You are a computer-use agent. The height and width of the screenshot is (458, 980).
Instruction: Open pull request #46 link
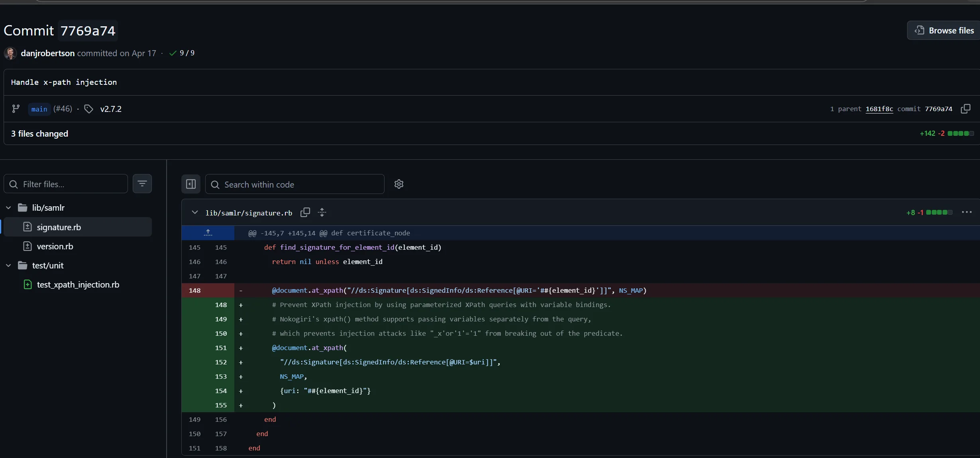63,109
